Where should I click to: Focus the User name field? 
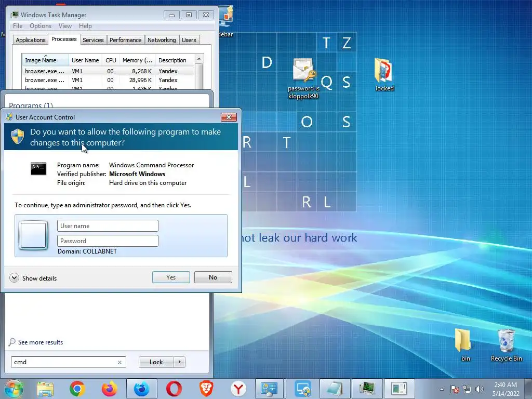108,225
